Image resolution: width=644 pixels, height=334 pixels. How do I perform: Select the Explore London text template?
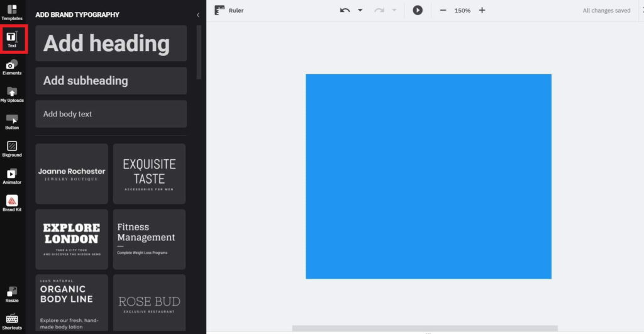(72, 239)
